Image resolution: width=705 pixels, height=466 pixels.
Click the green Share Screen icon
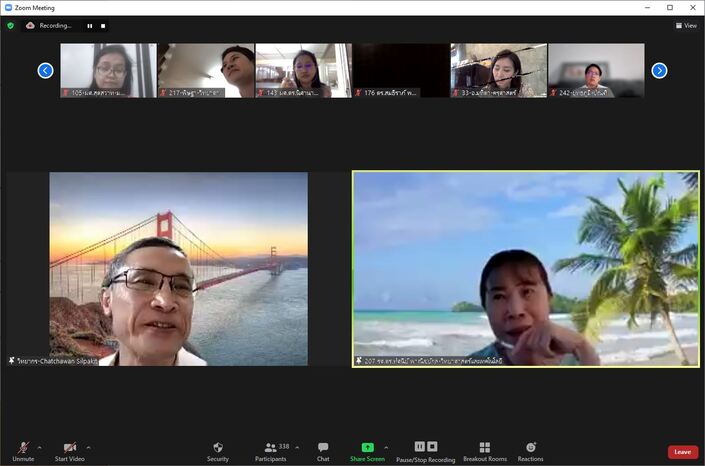pyautogui.click(x=367, y=447)
